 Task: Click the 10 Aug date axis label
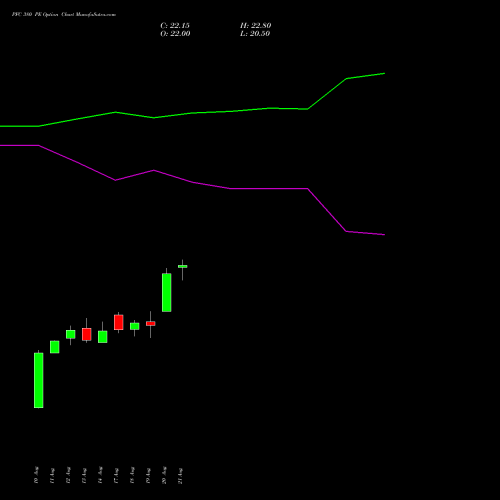(x=36, y=476)
